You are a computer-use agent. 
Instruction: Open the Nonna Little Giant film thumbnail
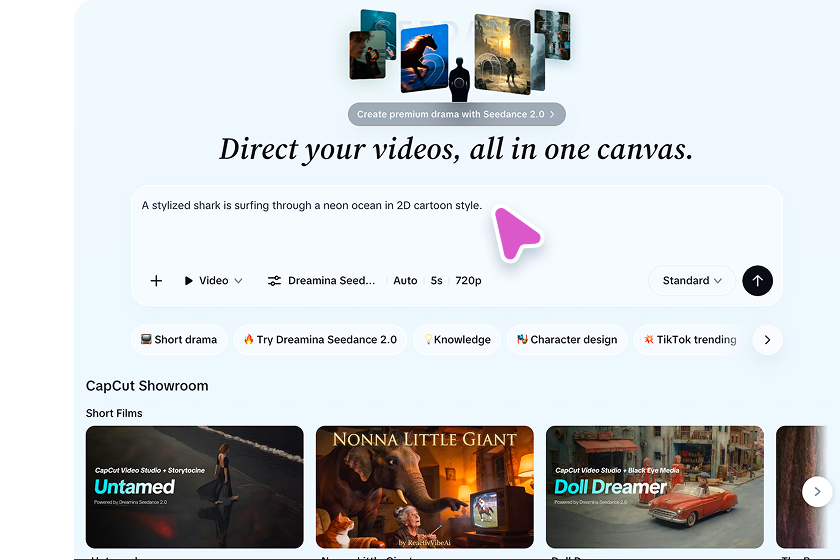click(x=425, y=487)
